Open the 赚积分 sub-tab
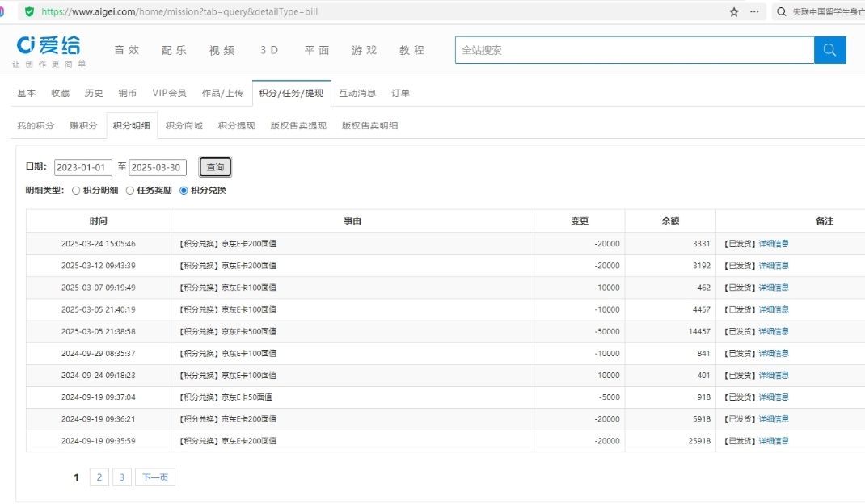The height and width of the screenshot is (504, 865). tap(83, 126)
